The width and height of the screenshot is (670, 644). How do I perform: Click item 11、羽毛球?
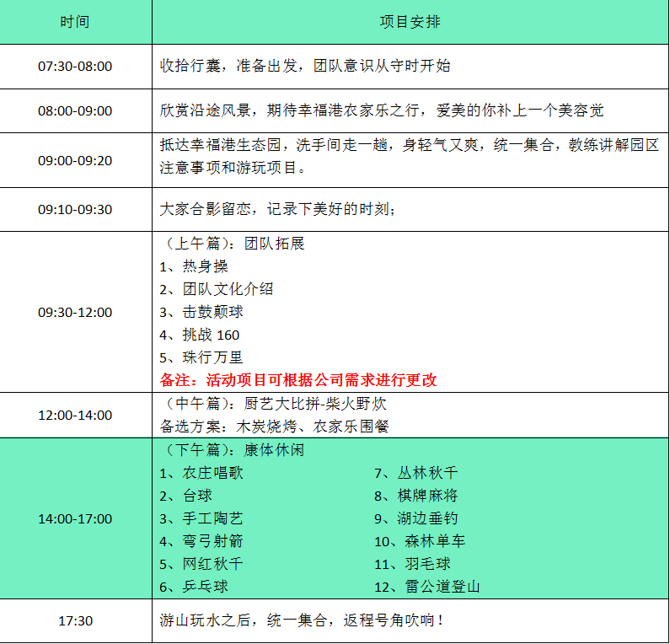coord(412,564)
